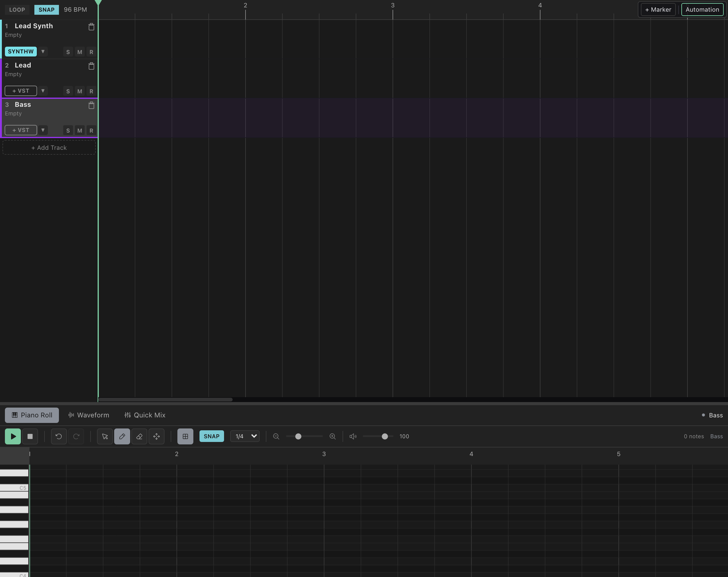Toggle arrangement SNAP next to BPM
The height and width of the screenshot is (577, 728).
coord(47,10)
